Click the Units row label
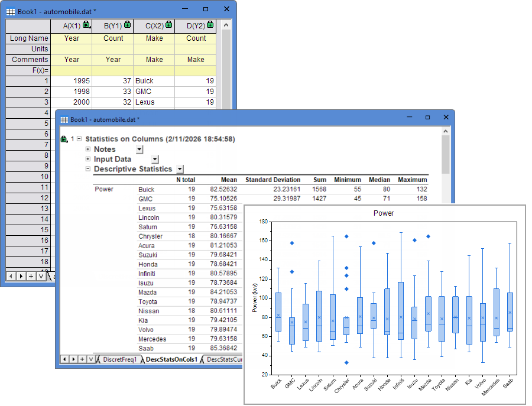532x406 pixels. point(28,49)
